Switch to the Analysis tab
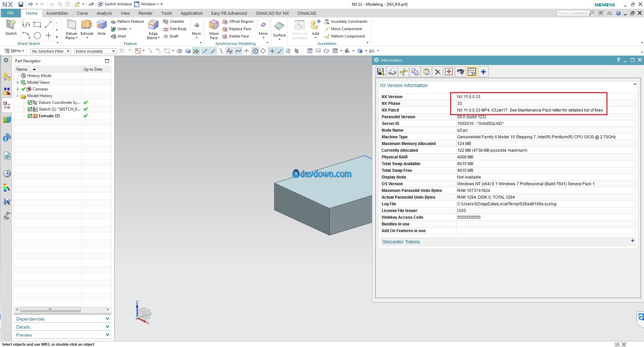This screenshot has width=644, height=347. point(104,13)
